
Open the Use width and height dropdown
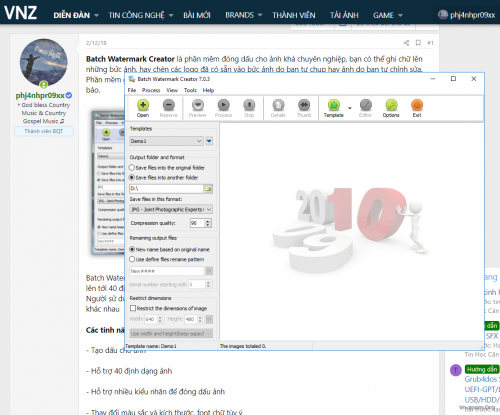[x=171, y=333]
